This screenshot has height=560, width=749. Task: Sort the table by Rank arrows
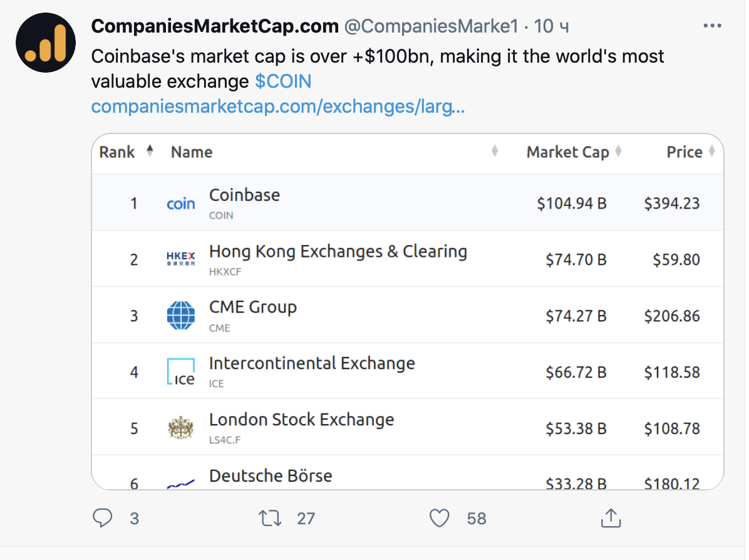coord(150,152)
